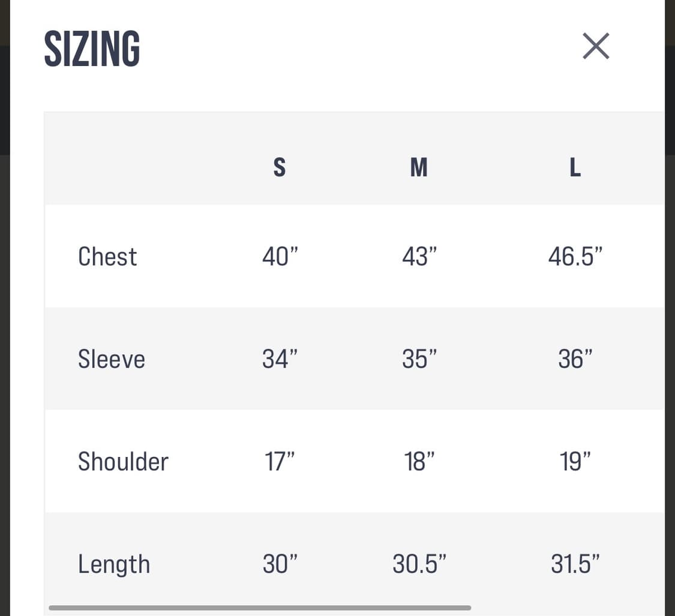This screenshot has width=675, height=616.
Task: Click the 31.5" length measurement
Action: click(575, 564)
